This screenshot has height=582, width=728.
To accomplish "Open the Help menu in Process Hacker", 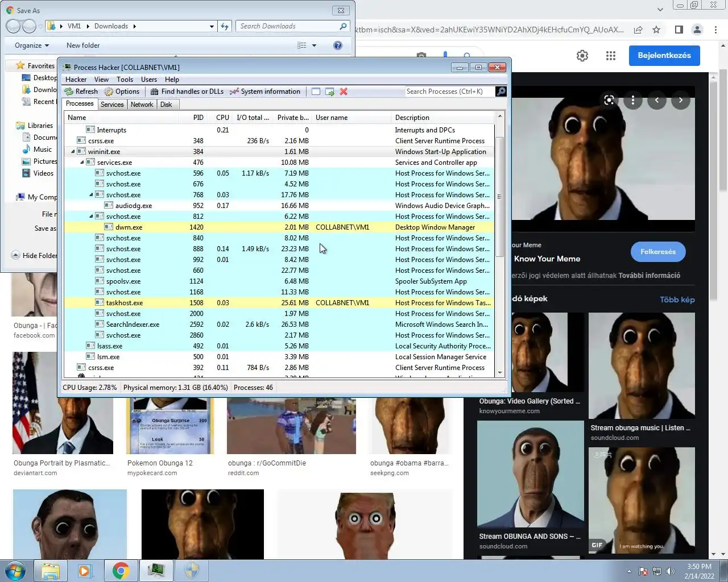I will pyautogui.click(x=172, y=80).
